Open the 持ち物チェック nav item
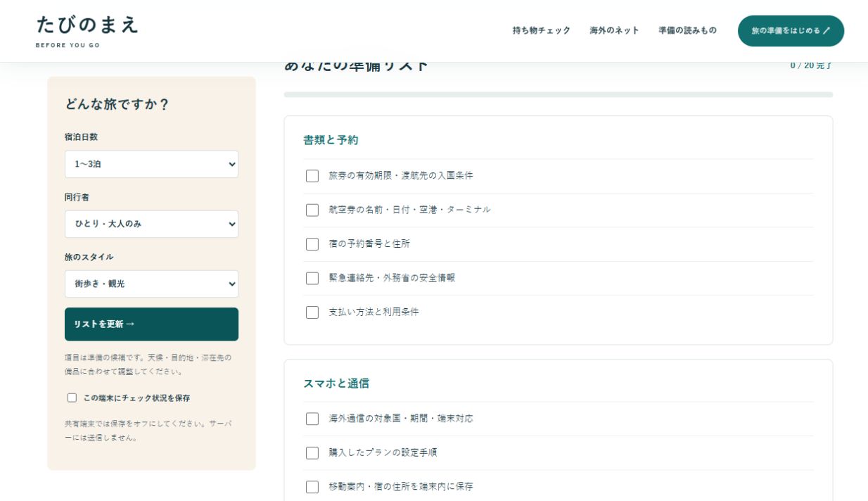Screen dimensions: 868x501 pyautogui.click(x=542, y=30)
